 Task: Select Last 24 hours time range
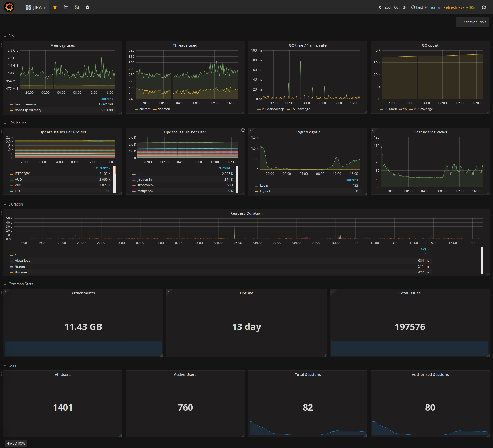(427, 7)
